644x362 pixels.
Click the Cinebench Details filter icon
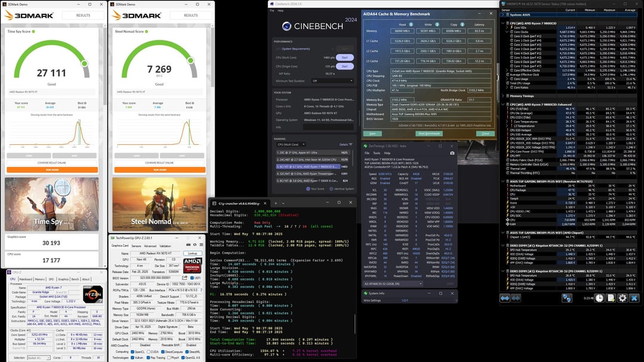(351, 145)
